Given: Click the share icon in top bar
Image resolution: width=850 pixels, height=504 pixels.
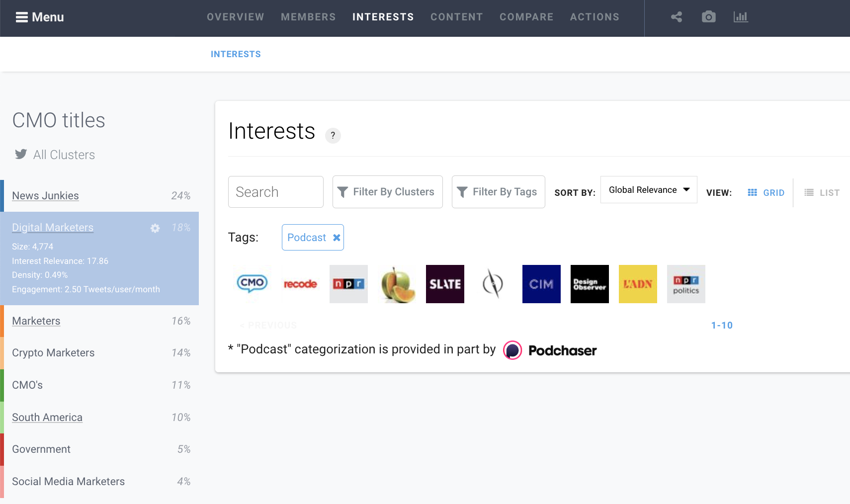Looking at the screenshot, I should point(677,17).
